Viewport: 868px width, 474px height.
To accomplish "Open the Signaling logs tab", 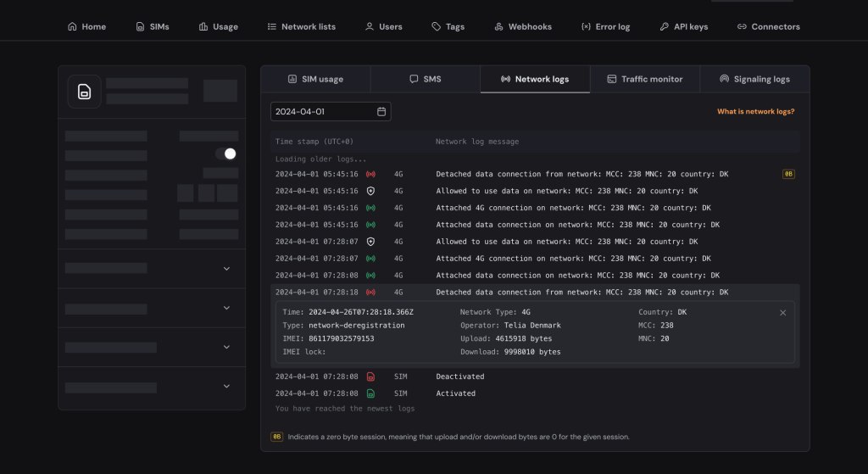I will point(754,79).
